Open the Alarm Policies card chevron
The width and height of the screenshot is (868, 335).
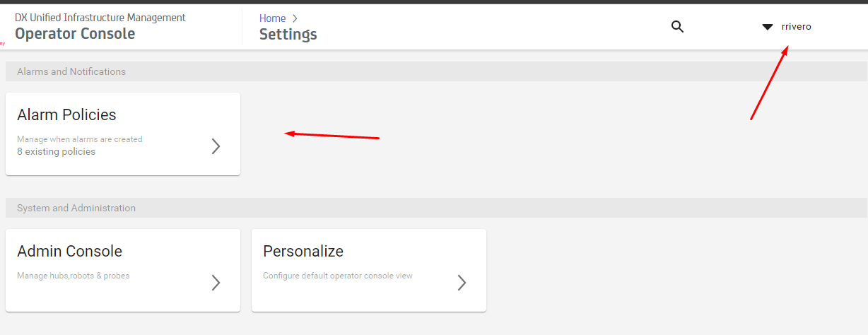click(216, 146)
